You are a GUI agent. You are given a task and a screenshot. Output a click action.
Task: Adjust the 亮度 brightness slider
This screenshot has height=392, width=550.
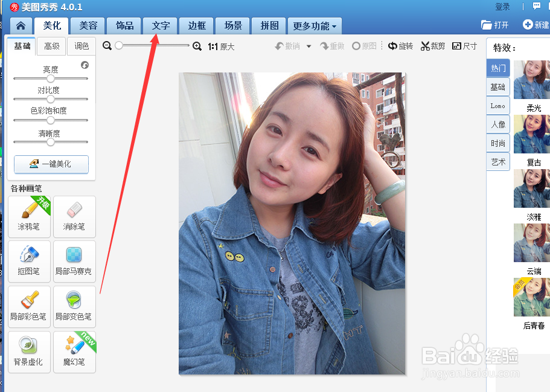pos(50,78)
